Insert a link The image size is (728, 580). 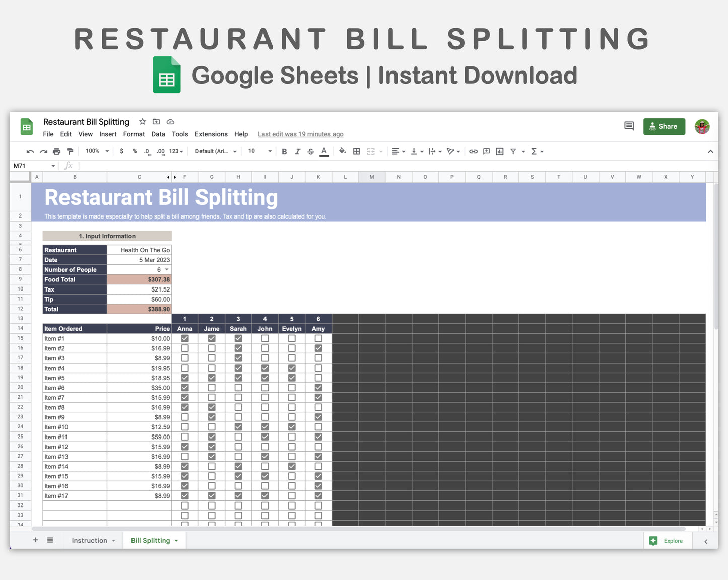[473, 151]
